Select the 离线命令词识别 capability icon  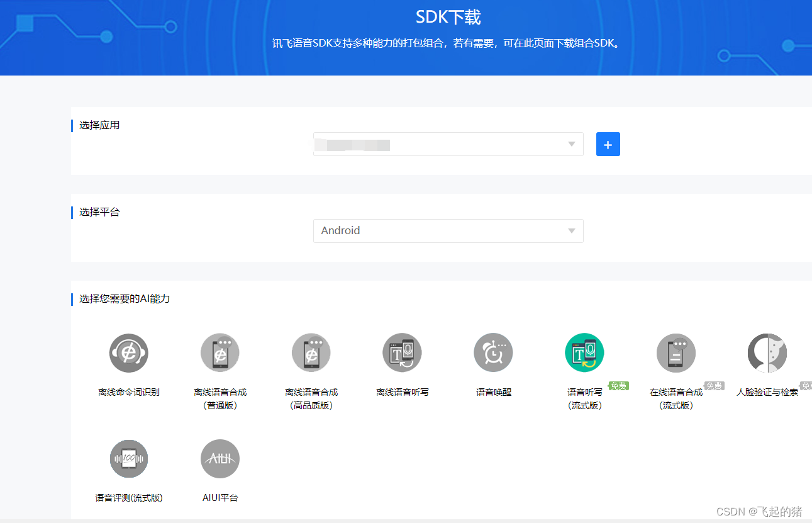pos(129,353)
